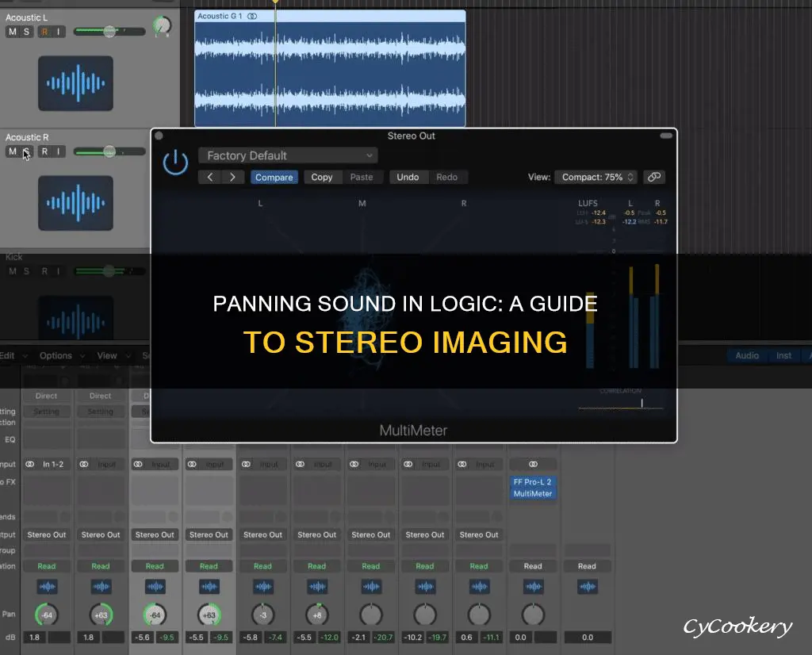Open the Factory Default preset dropdown
812x655 pixels.
(x=288, y=156)
